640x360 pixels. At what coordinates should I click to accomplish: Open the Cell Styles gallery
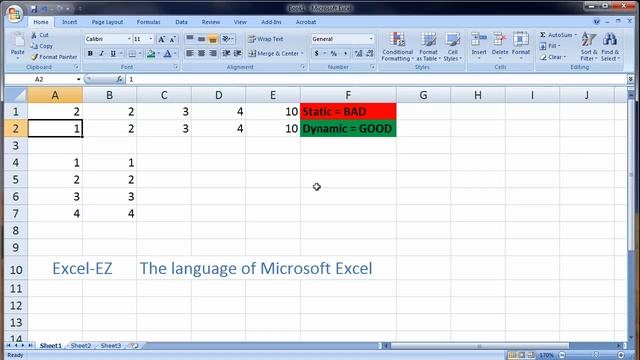pyautogui.click(x=453, y=47)
